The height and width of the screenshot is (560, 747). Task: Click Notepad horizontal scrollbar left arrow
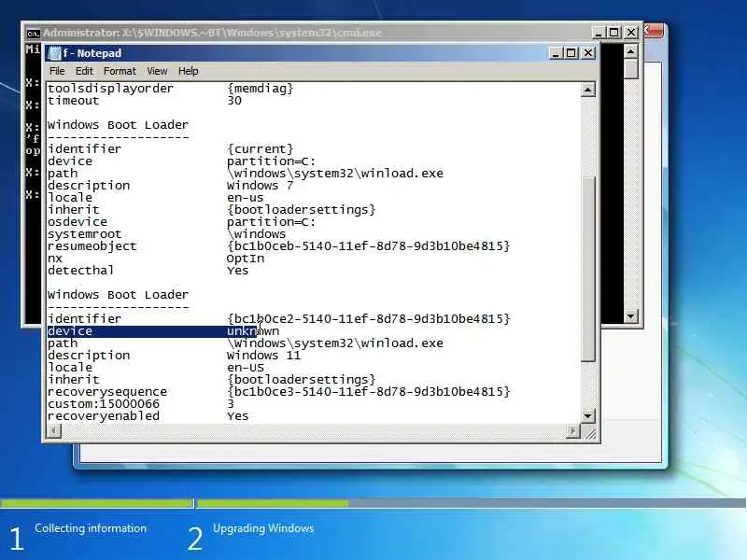pyautogui.click(x=53, y=431)
